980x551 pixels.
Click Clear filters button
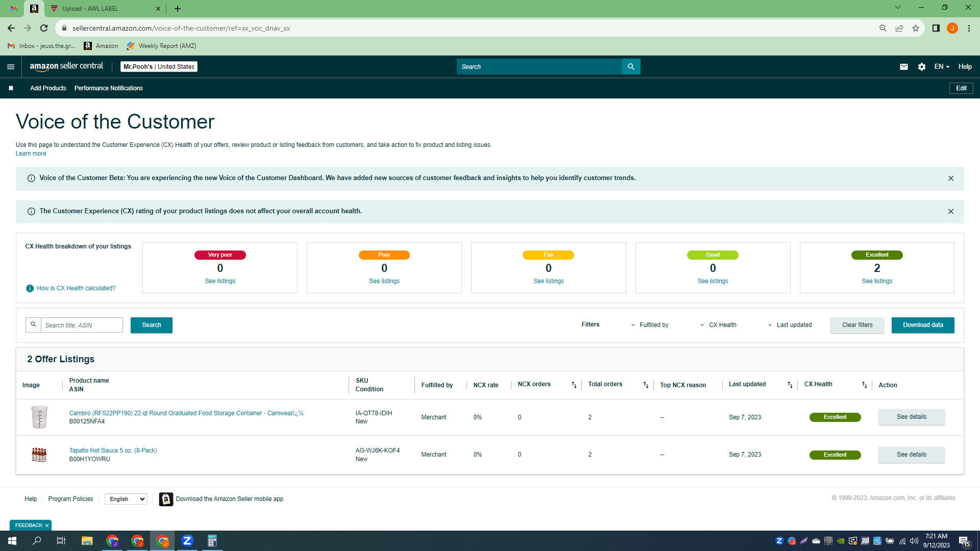click(x=857, y=325)
